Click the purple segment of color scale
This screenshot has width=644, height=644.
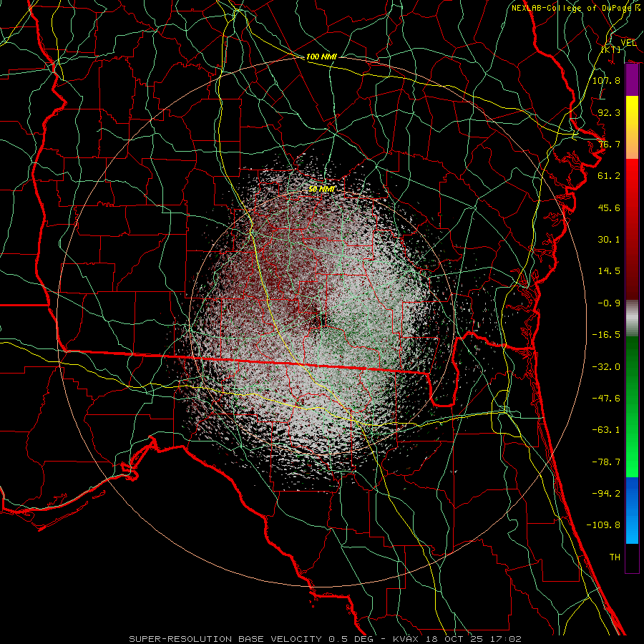click(x=632, y=80)
